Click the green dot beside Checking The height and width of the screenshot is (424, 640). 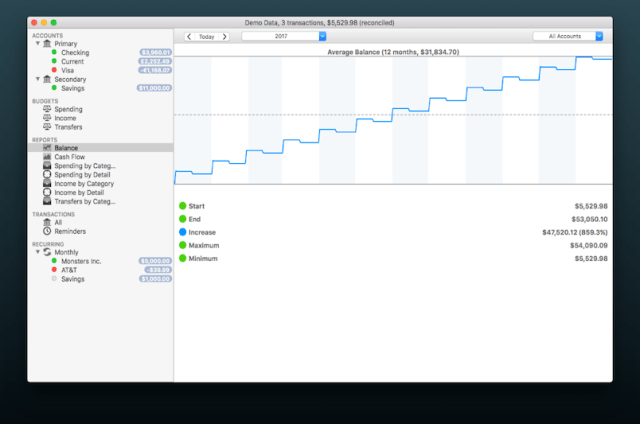click(x=54, y=52)
